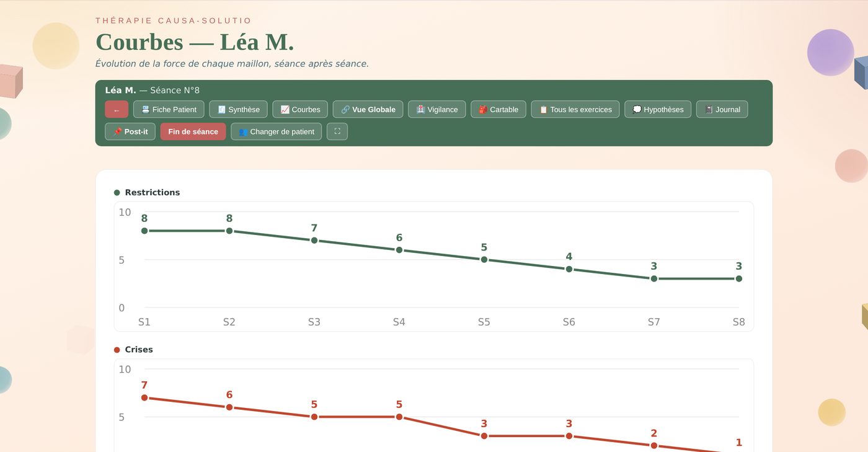Screen dimensions: 868x452
Task: Show Tous les exercices list
Action: (575, 109)
